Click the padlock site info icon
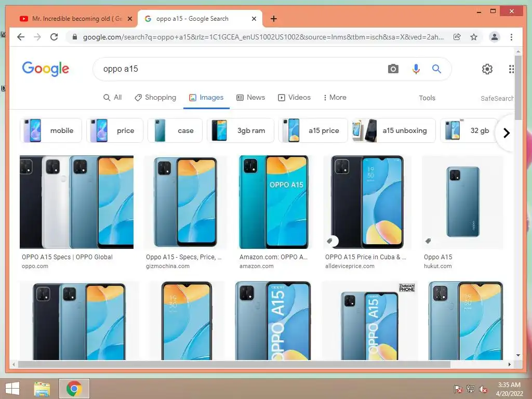Screen dimensions: 532x399 (75, 37)
